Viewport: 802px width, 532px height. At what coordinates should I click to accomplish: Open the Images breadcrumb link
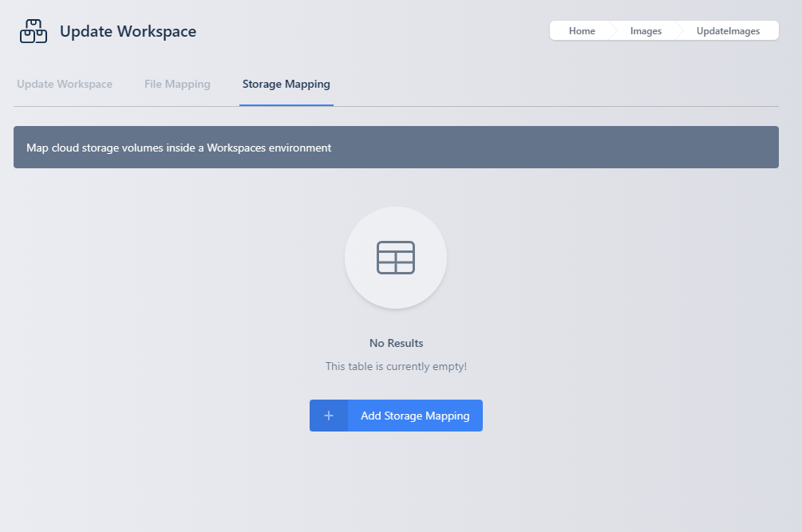point(646,30)
